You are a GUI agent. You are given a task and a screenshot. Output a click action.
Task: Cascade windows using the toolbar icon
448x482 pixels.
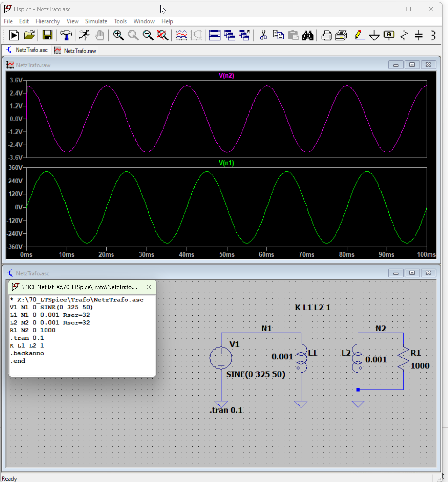pos(230,35)
